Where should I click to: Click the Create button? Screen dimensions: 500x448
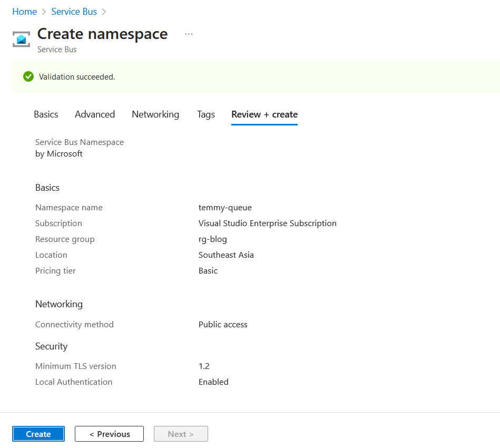(x=38, y=434)
